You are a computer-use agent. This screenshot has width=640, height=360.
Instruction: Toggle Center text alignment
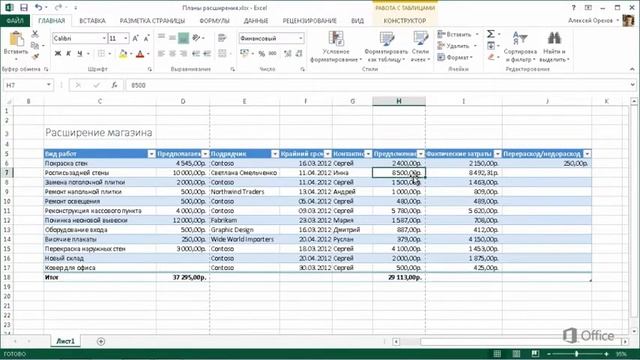173,53
